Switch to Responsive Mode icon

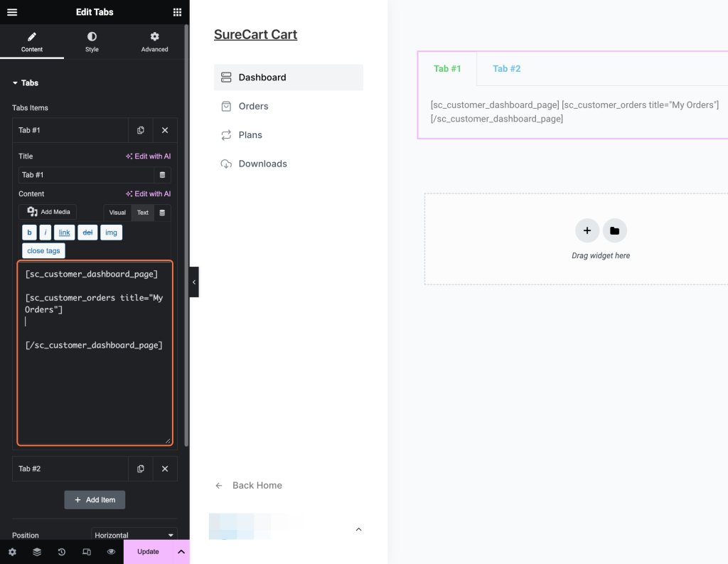point(86,551)
